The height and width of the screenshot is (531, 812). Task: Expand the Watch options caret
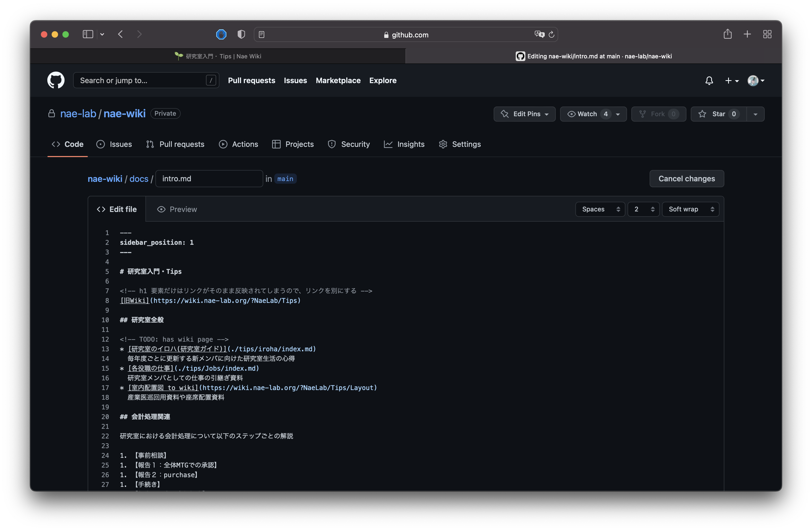pyautogui.click(x=618, y=114)
